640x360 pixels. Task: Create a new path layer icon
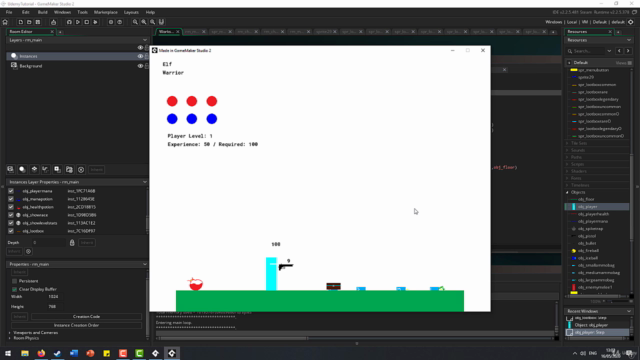click(x=46, y=169)
